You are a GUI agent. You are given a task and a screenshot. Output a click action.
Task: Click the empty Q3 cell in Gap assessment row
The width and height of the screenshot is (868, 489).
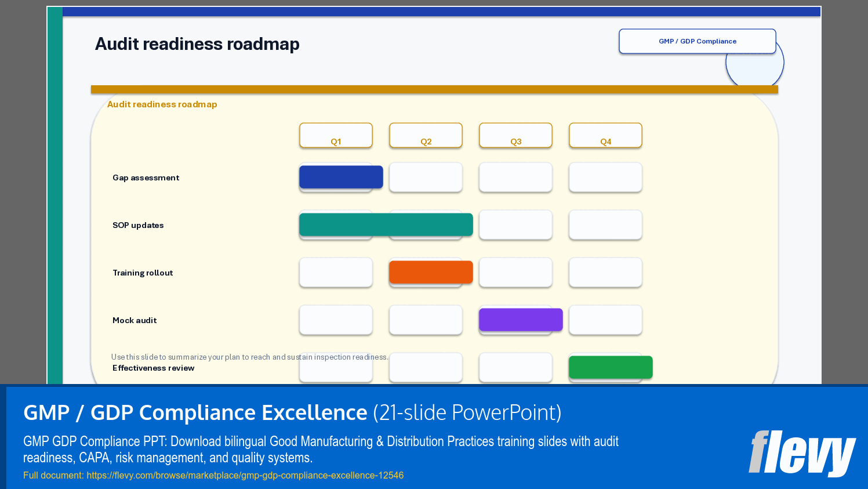click(x=515, y=177)
